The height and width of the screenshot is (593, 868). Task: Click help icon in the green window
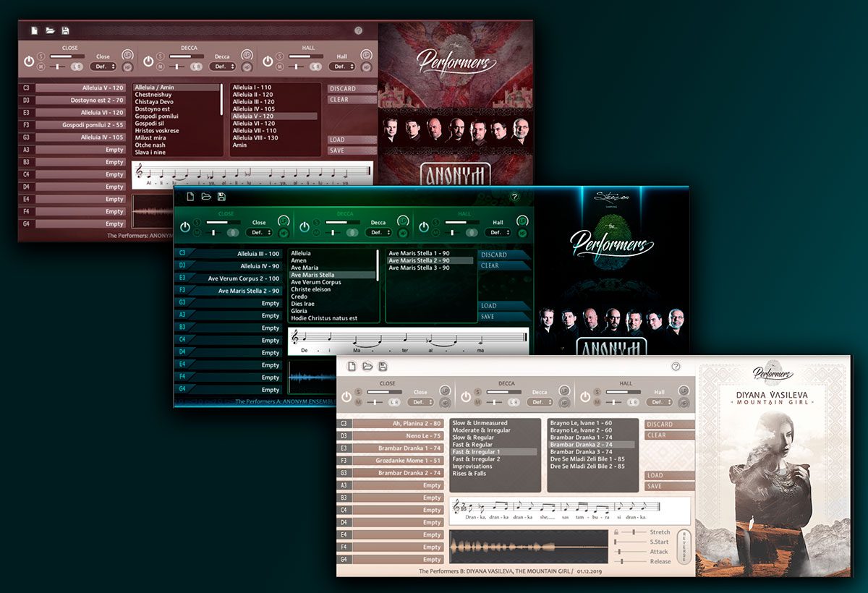point(514,197)
